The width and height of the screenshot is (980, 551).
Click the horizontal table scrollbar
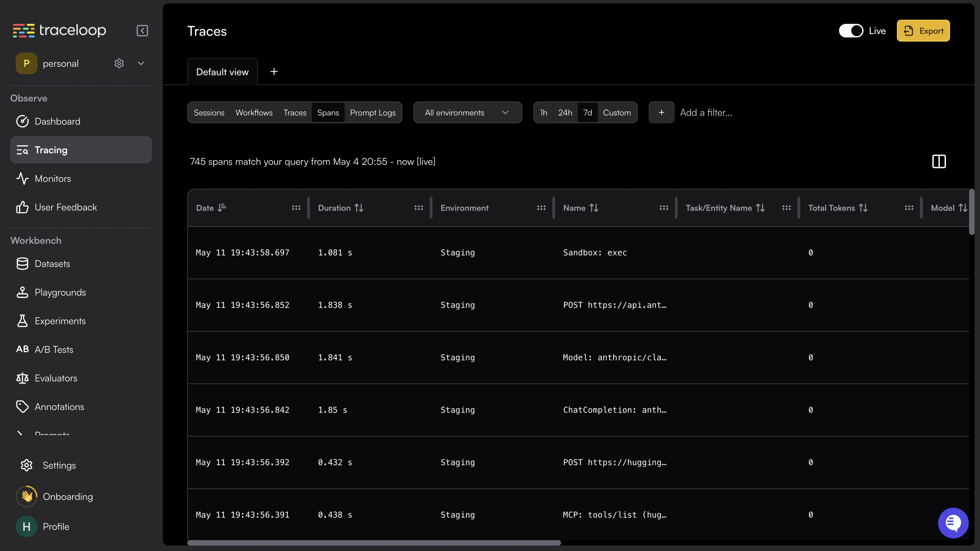374,542
